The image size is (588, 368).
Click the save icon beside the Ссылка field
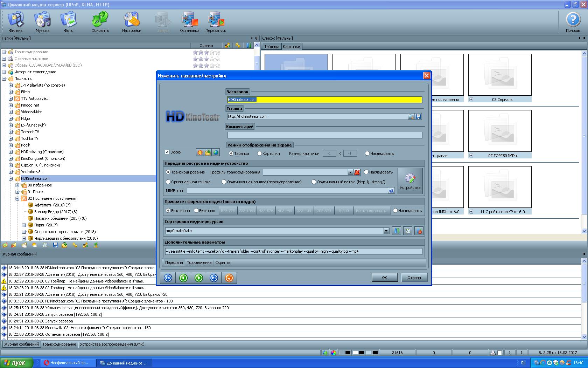tap(419, 117)
